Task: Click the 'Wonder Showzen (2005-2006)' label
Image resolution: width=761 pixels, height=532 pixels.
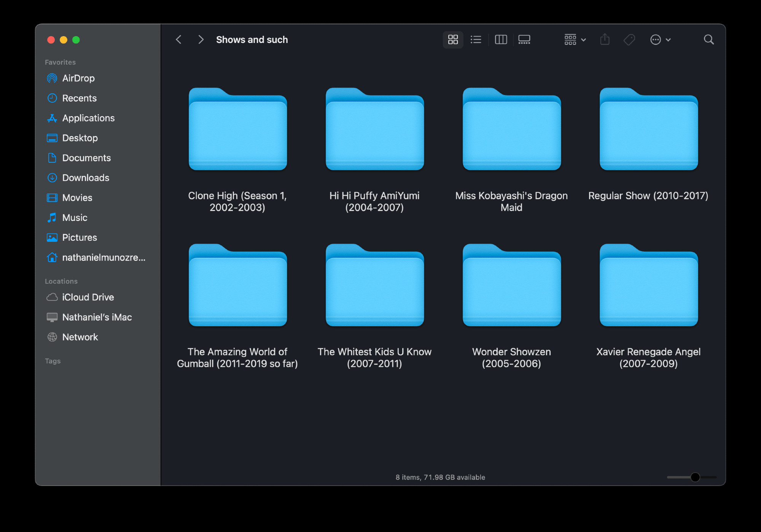Action: pos(511,358)
